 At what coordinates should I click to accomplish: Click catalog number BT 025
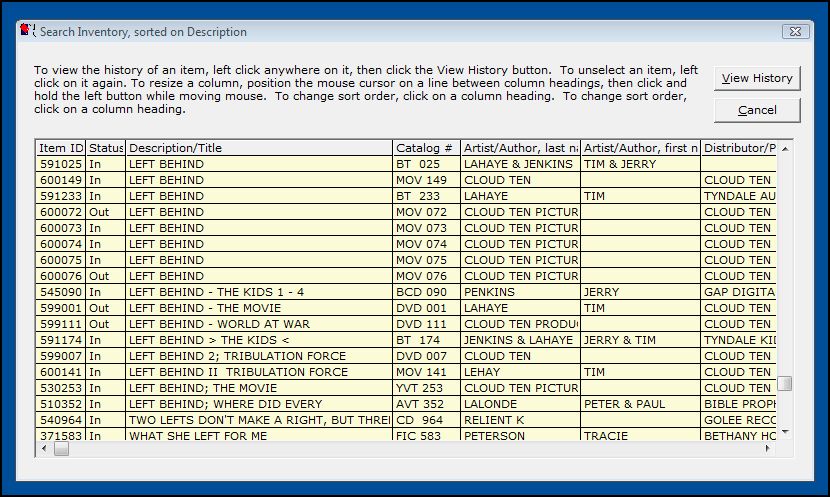tap(426, 164)
